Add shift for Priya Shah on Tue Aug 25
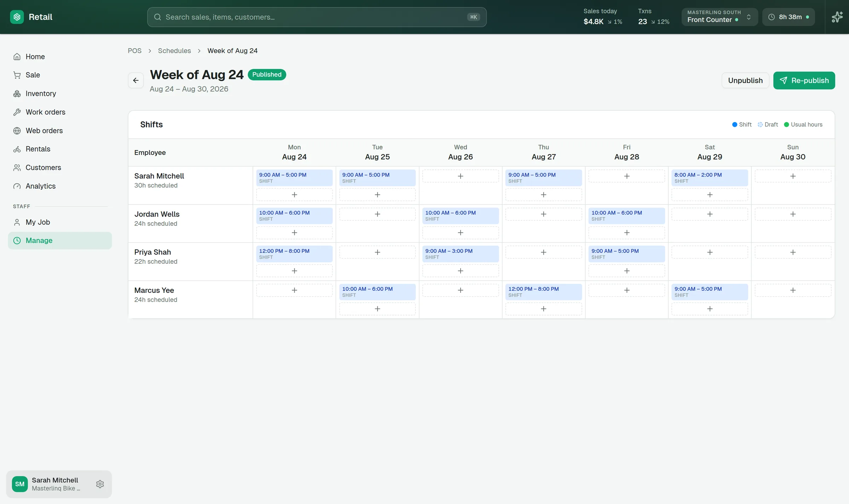849x504 pixels. 377,252
